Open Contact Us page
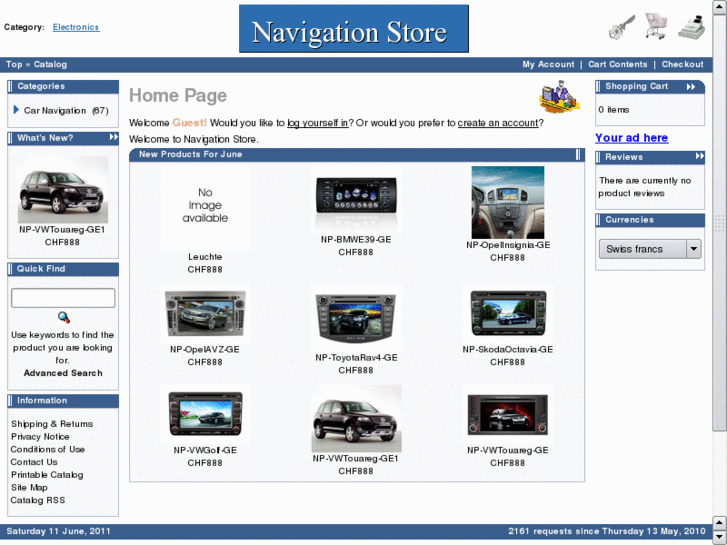 coord(34,462)
